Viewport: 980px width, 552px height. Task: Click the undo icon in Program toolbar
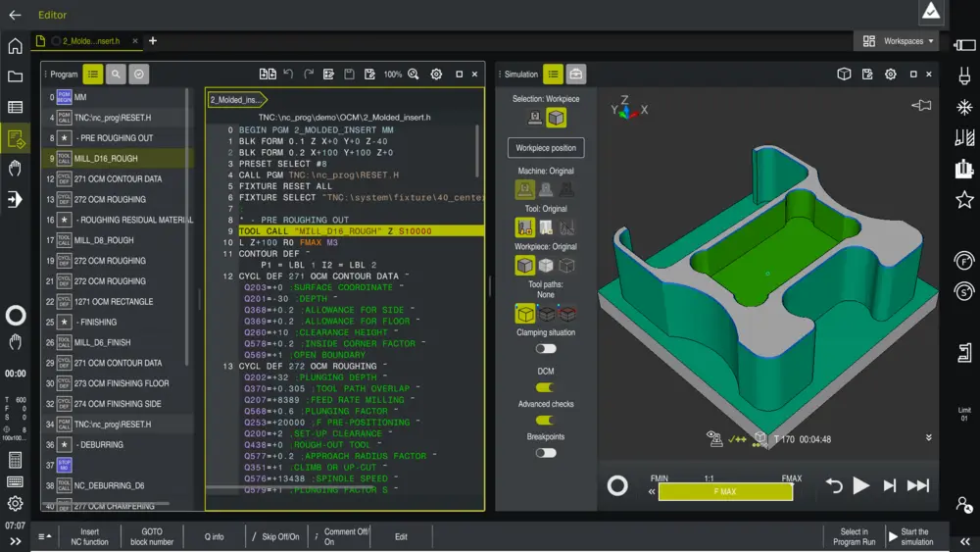pyautogui.click(x=288, y=75)
